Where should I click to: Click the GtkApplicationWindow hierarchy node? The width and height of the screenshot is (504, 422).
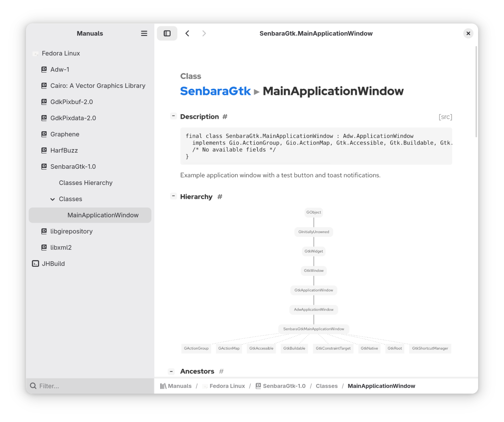click(313, 290)
